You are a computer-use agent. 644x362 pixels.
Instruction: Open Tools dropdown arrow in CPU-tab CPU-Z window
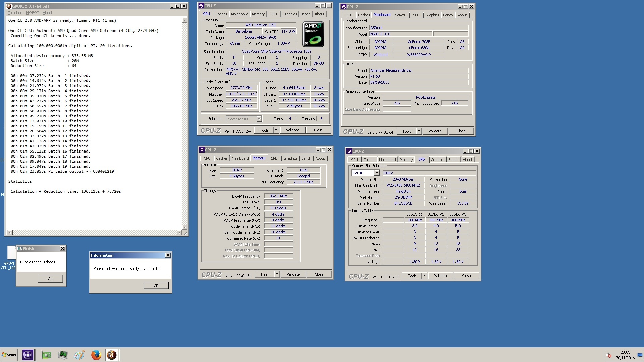(x=276, y=130)
